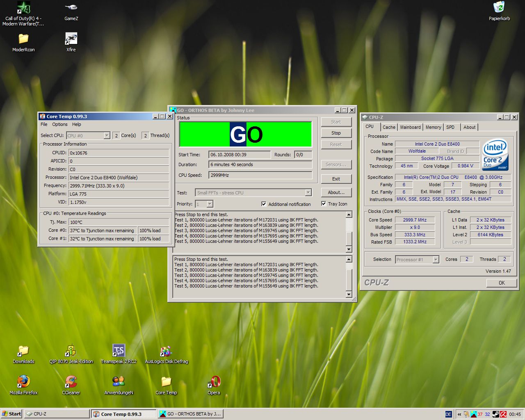Launch Teamspeak 2 RC2 shortcut
The width and height of the screenshot is (525, 420).
[119, 351]
